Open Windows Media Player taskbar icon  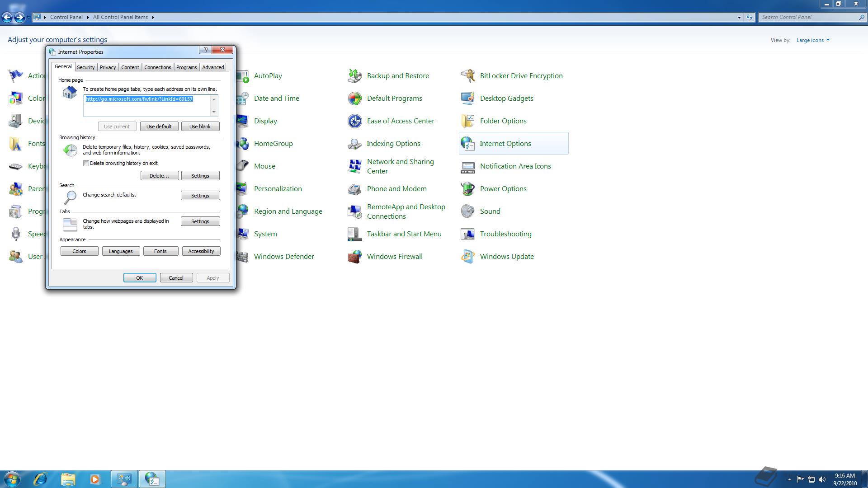[95, 479]
